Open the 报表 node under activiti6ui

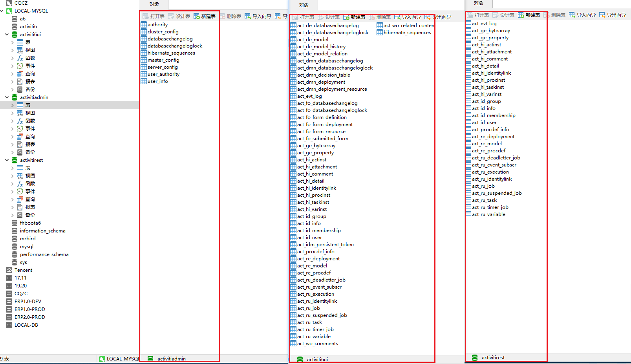pyautogui.click(x=29, y=81)
